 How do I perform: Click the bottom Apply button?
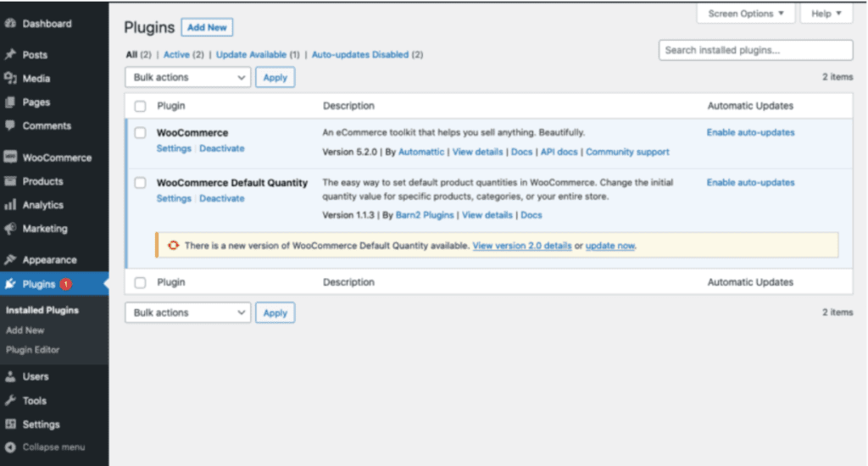(x=275, y=313)
